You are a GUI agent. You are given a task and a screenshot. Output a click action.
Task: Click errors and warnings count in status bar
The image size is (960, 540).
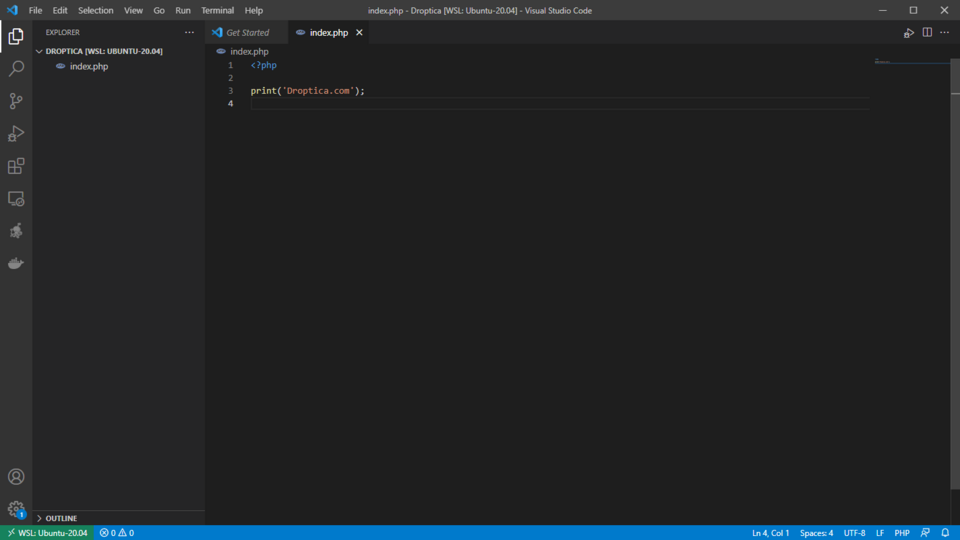117,533
